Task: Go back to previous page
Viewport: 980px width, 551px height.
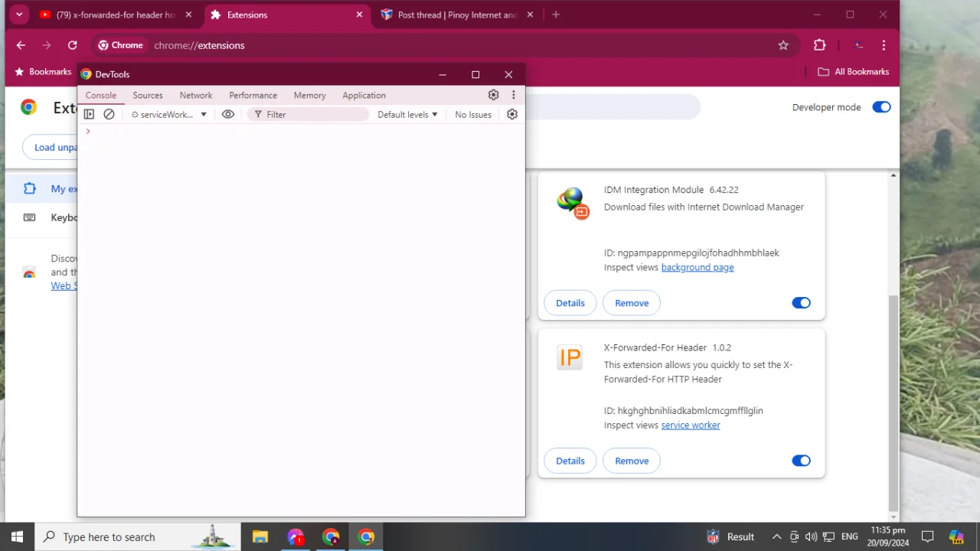Action: tap(21, 45)
